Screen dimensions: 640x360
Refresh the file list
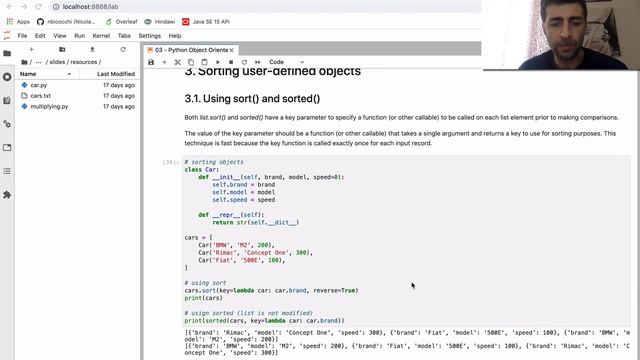tap(123, 49)
